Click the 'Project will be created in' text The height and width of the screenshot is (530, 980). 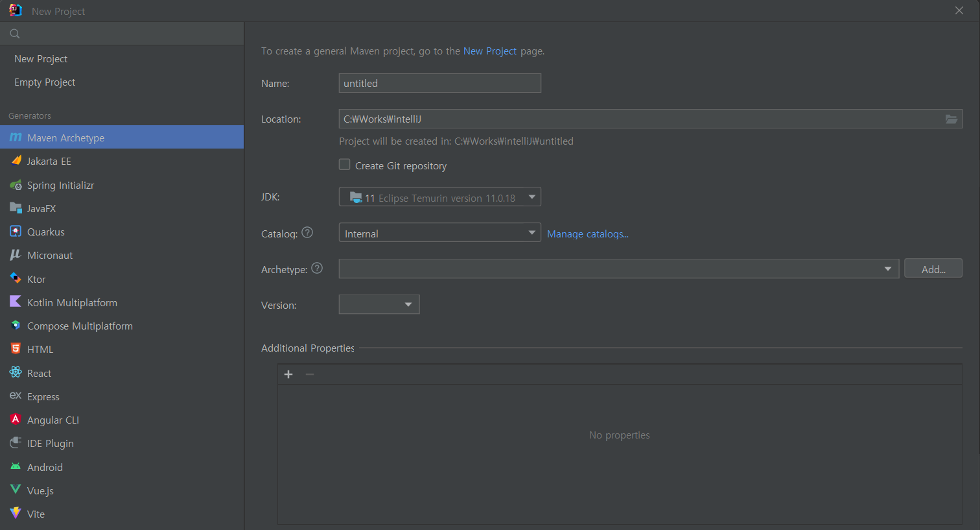pos(456,141)
